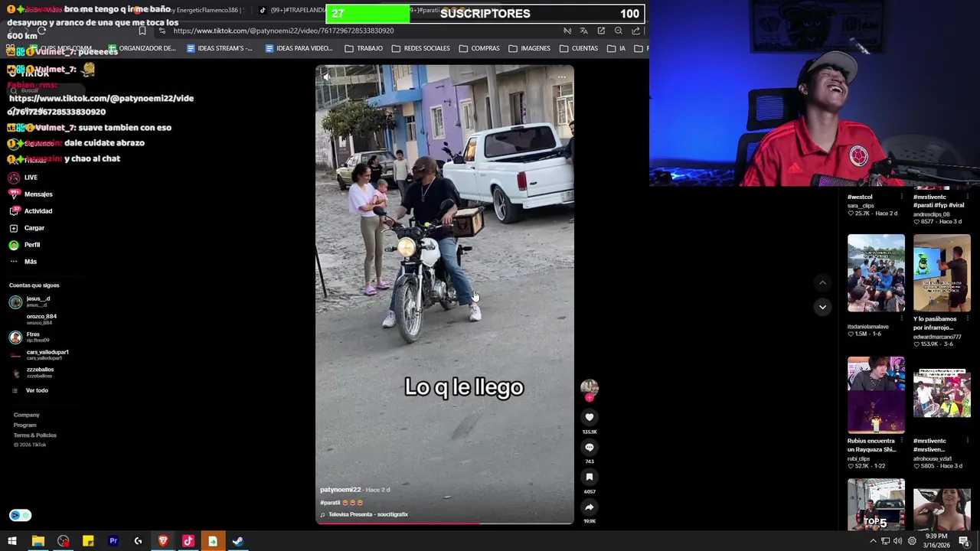Open Windows Start menu

point(12,541)
